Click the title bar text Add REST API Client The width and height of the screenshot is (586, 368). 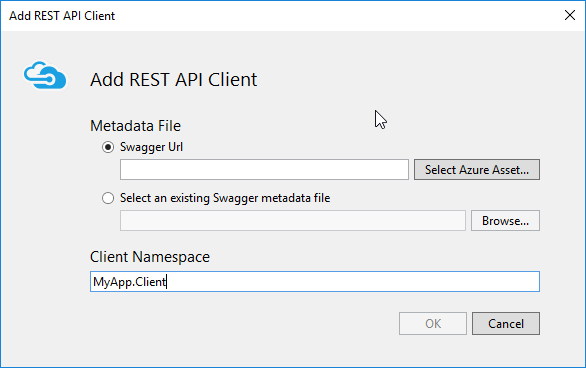click(x=62, y=16)
